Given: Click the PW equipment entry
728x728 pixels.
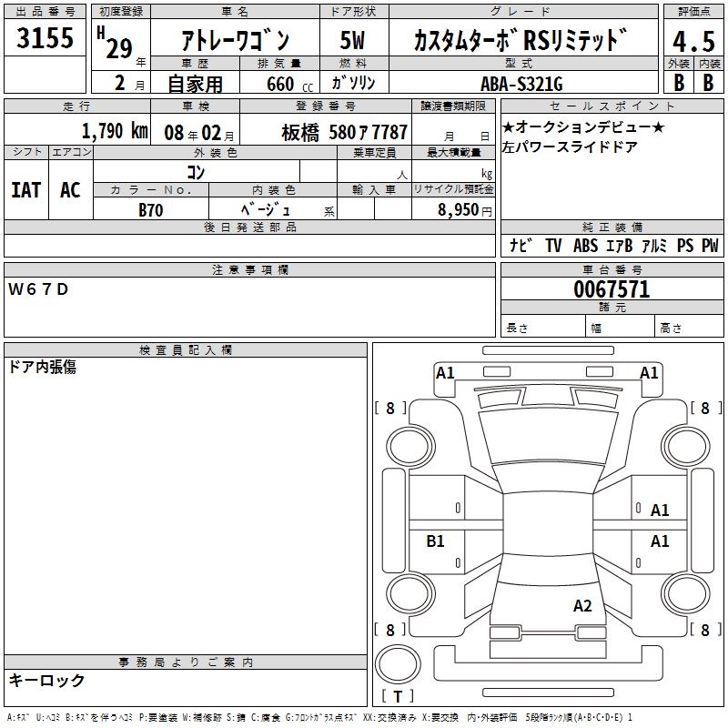Looking at the screenshot, I should pos(710,245).
